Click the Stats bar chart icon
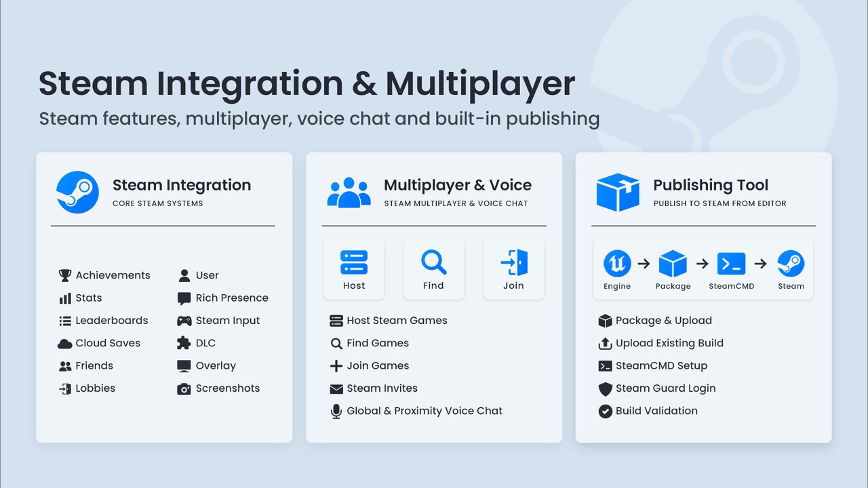The width and height of the screenshot is (868, 488). 65,298
